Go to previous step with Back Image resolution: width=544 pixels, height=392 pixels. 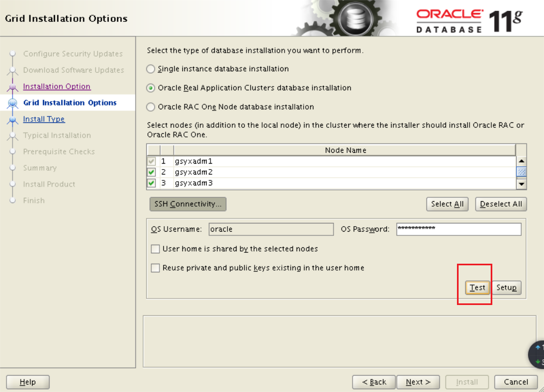374,382
